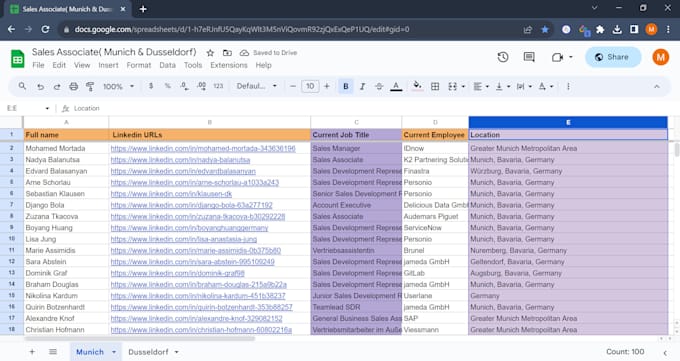Open text wrapping dropdown
Screen dimensions: 680x361
tap(524, 86)
